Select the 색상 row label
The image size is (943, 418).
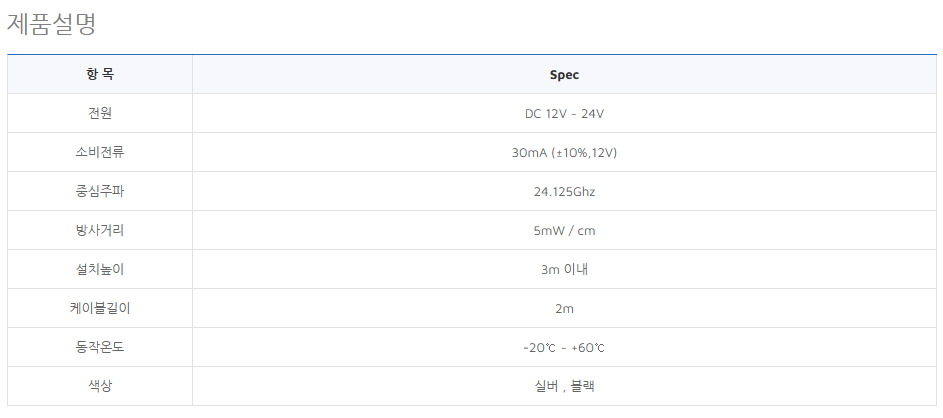click(100, 386)
